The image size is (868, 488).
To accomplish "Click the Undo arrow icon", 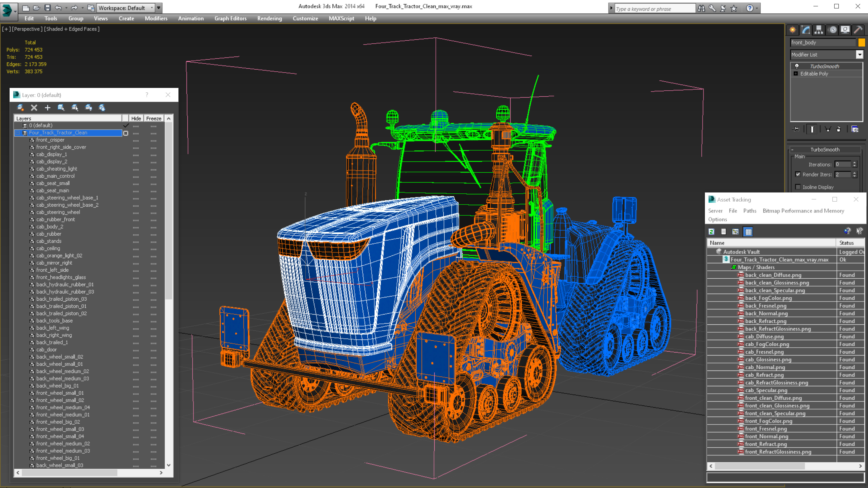I will click(x=58, y=8).
